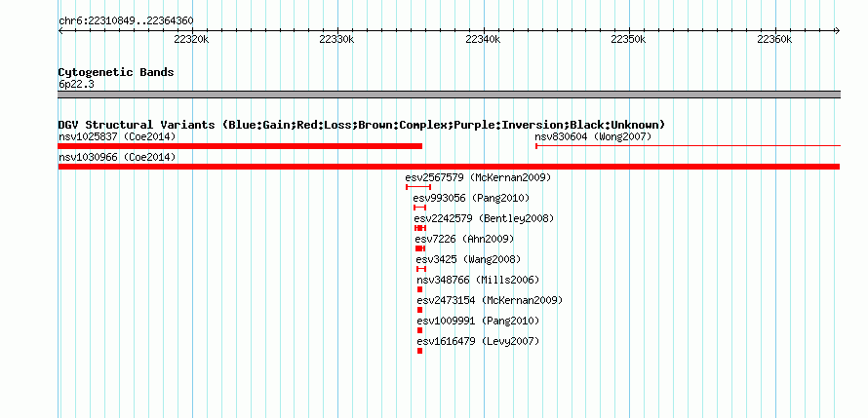This screenshot has width=868, height=418.
Task: Select the nsv348766 red square glyph
Action: [420, 289]
